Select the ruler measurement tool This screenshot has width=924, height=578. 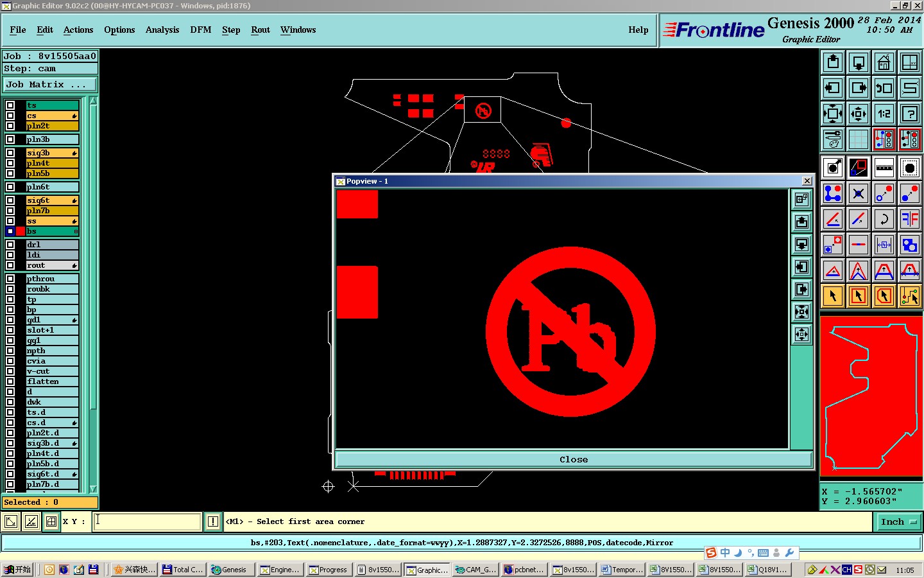point(884,168)
